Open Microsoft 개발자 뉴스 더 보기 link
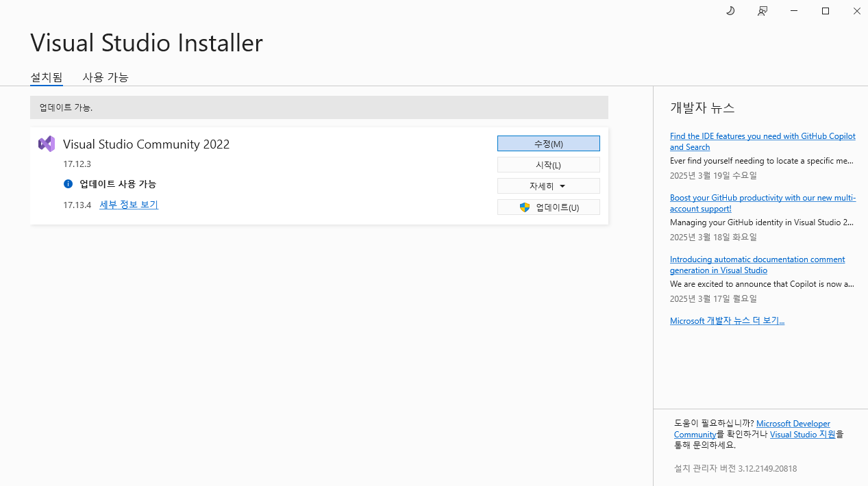Image resolution: width=868 pixels, height=486 pixels. [727, 320]
